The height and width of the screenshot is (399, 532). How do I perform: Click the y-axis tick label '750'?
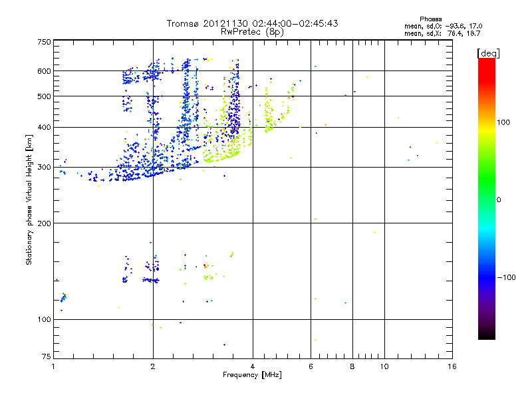pyautogui.click(x=44, y=42)
